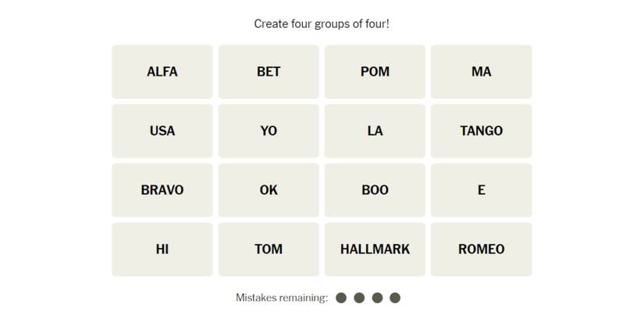Choose the LA tile

point(375,131)
